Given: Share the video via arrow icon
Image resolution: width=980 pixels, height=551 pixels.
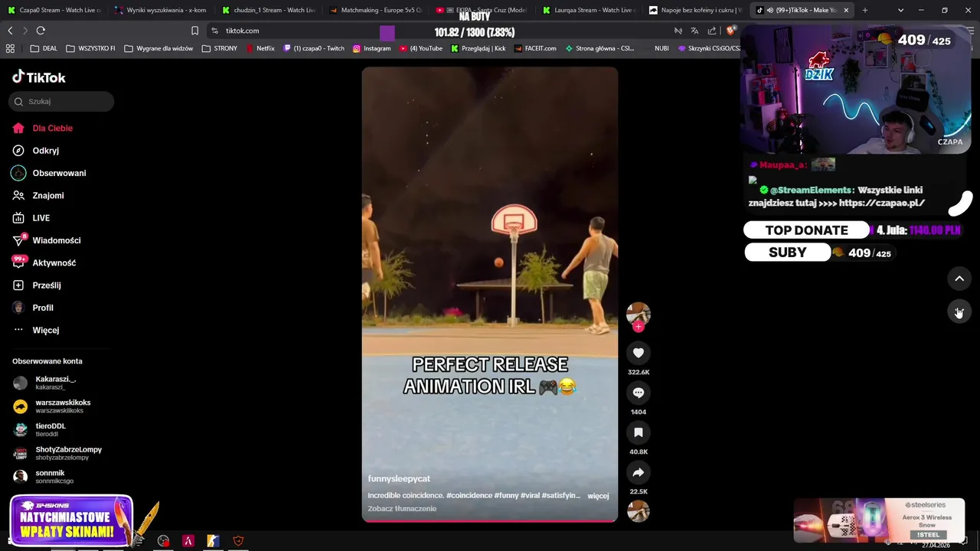Looking at the screenshot, I should (x=639, y=472).
